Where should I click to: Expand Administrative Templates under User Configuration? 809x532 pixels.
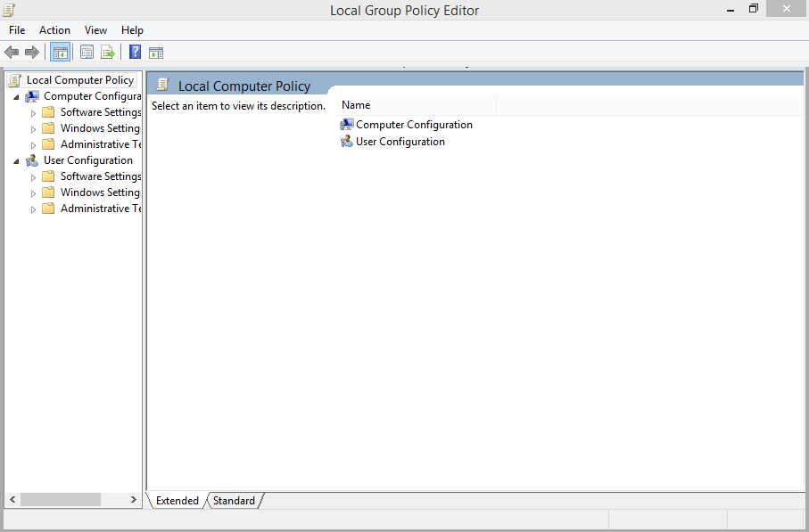coord(34,208)
